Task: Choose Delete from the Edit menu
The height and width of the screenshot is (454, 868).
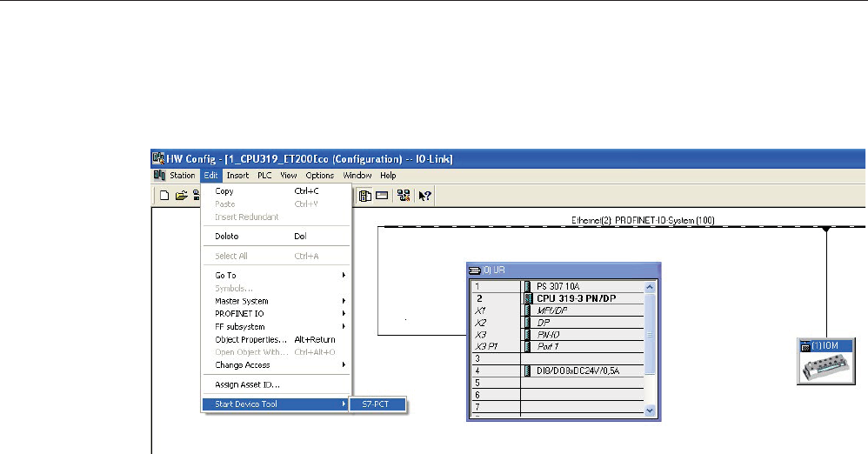Action: tap(277, 237)
